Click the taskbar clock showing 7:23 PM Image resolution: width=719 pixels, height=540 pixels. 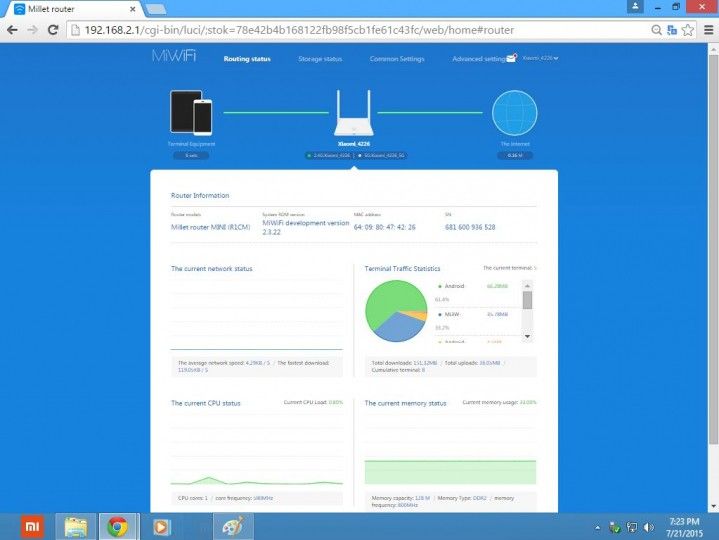684,527
